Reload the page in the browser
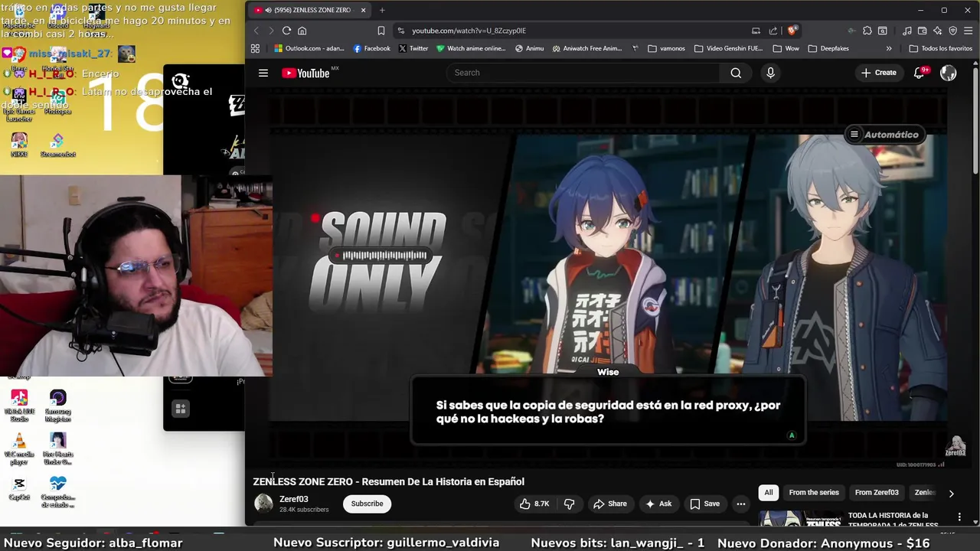This screenshot has width=980, height=551. [x=286, y=31]
